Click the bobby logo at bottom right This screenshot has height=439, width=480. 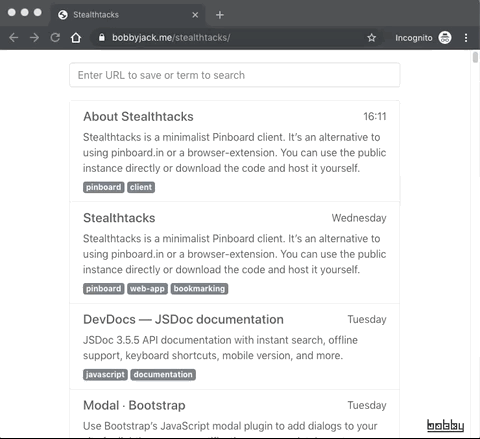pos(445,425)
